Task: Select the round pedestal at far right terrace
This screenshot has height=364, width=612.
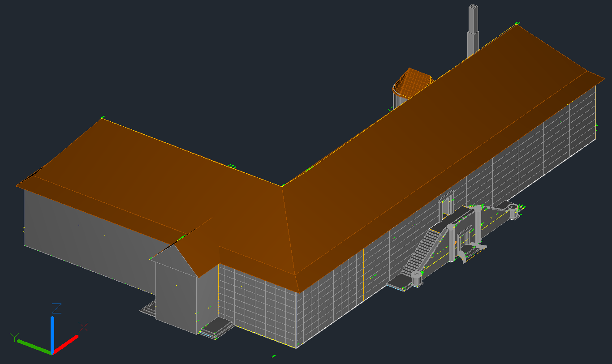Action: click(x=513, y=210)
